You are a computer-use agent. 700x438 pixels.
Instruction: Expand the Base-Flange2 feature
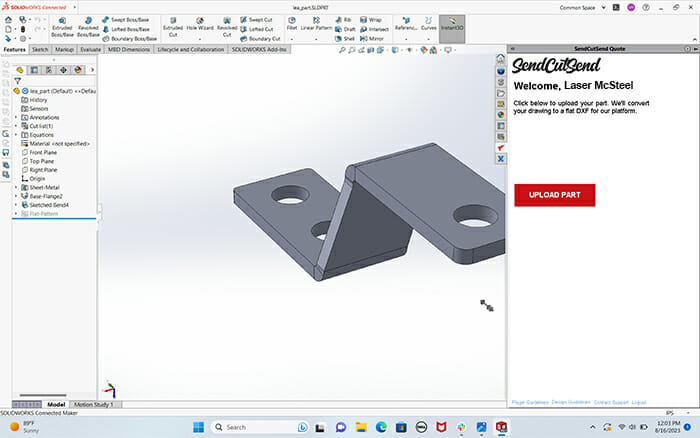click(x=16, y=196)
